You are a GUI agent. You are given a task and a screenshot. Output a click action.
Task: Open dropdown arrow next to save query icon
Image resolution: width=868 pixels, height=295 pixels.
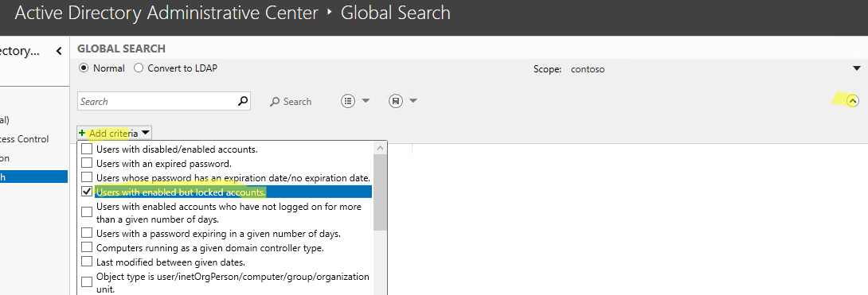point(413,101)
